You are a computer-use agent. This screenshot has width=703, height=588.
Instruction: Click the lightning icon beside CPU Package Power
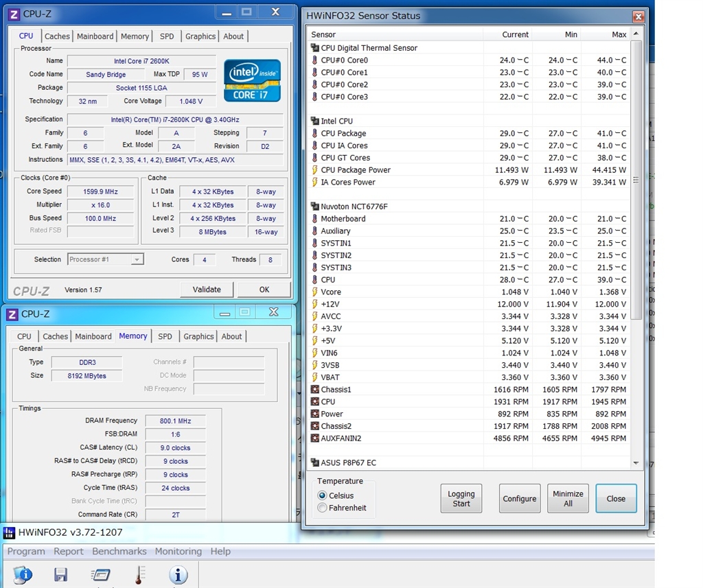(x=315, y=170)
